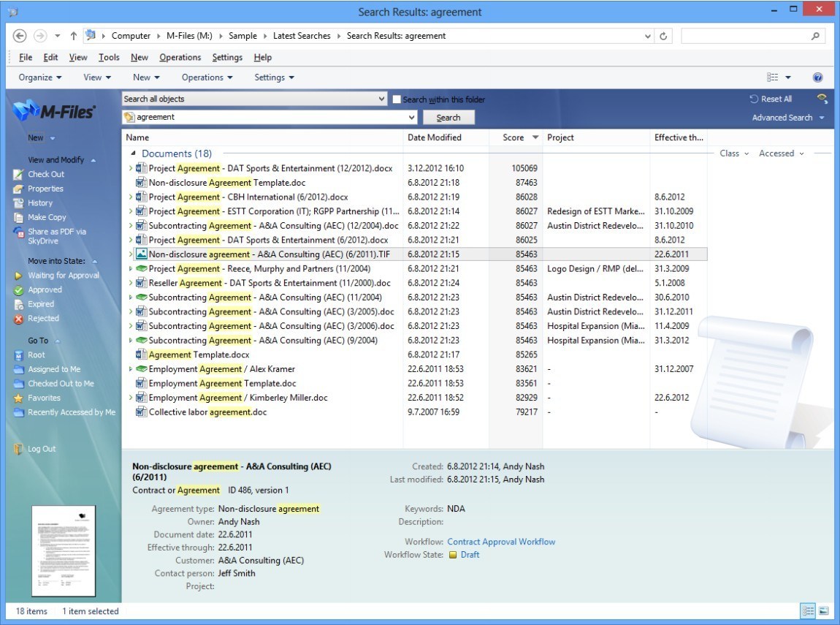The image size is (840, 625).
Task: Expand the Advanced Search options
Action: coord(788,118)
